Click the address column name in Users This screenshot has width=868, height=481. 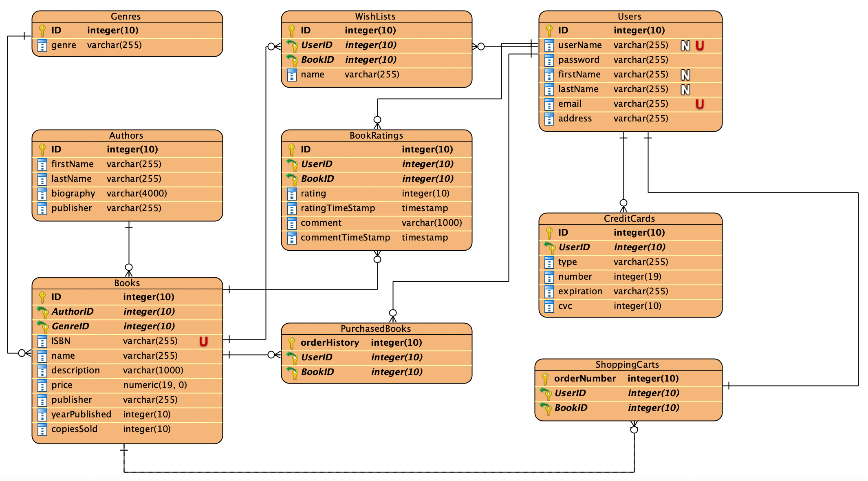coord(575,119)
